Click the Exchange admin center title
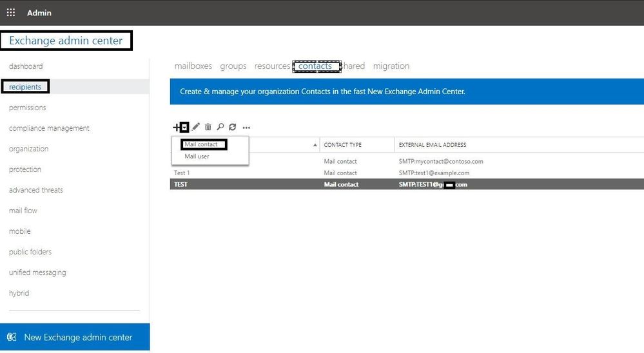The width and height of the screenshot is (644, 353). pyautogui.click(x=66, y=41)
